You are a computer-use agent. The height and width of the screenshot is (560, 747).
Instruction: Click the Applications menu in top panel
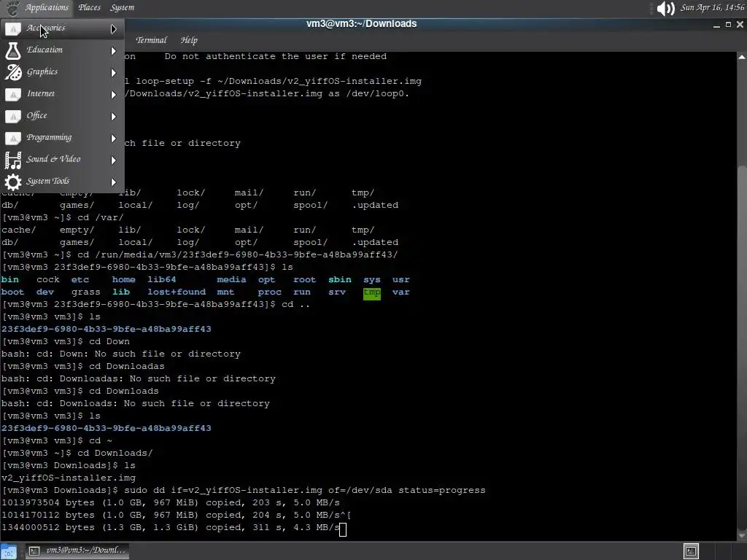[x=47, y=7]
